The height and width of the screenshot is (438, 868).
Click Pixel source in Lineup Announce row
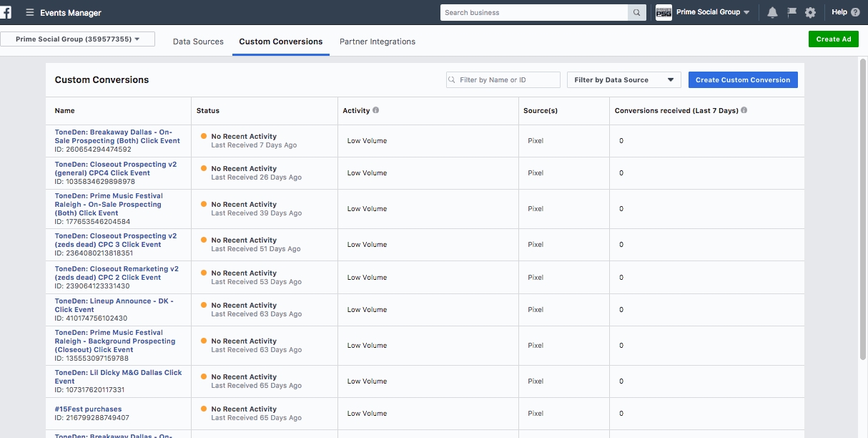click(x=536, y=310)
